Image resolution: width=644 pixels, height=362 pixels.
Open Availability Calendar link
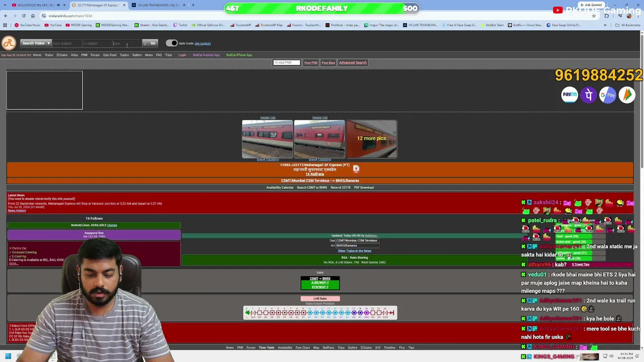[280, 188]
